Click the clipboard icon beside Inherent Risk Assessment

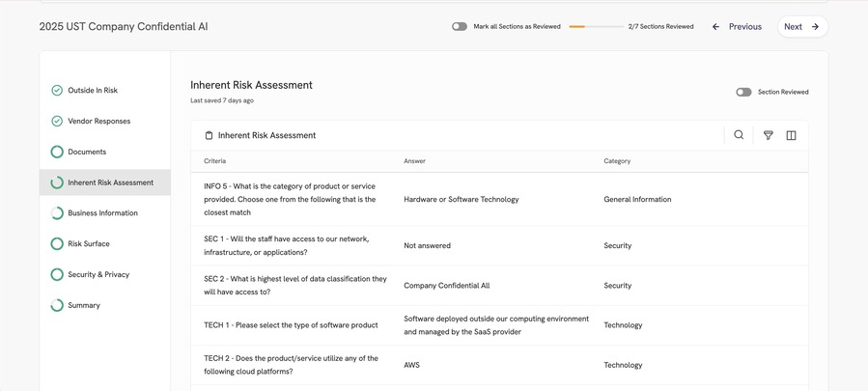pyautogui.click(x=209, y=135)
